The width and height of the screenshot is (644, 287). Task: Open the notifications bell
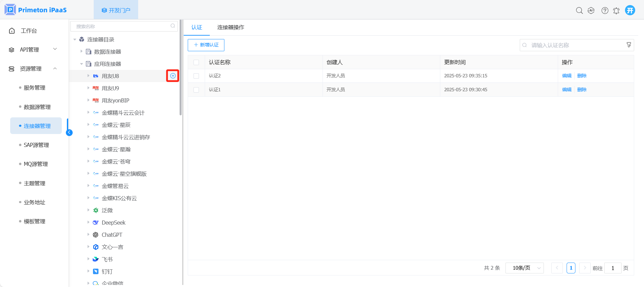pyautogui.click(x=616, y=11)
